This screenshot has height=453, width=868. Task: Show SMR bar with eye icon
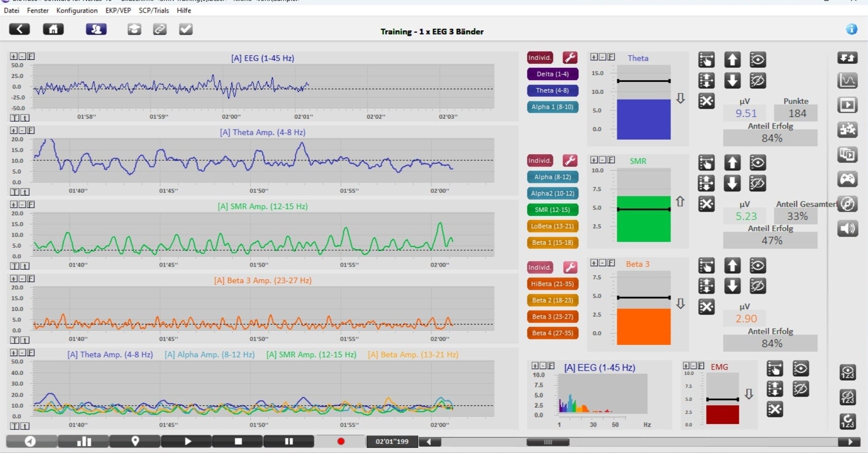[758, 162]
